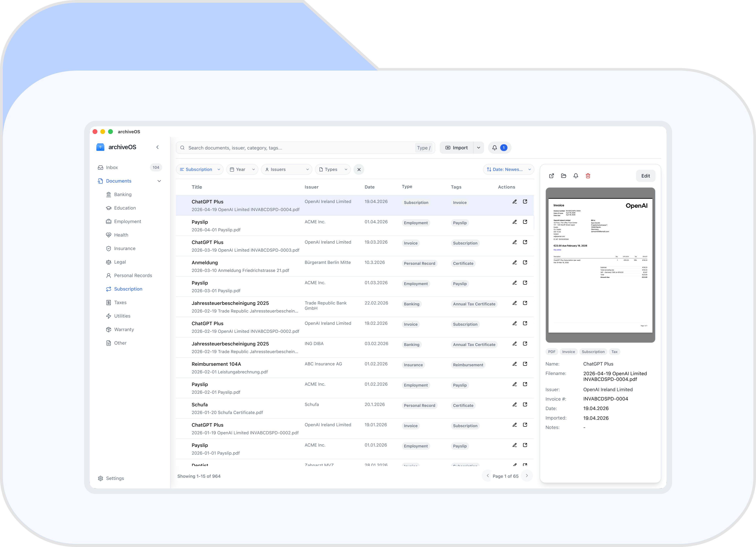This screenshot has width=756, height=547.
Task: Click the Reimbursement tag
Action: pyautogui.click(x=468, y=365)
